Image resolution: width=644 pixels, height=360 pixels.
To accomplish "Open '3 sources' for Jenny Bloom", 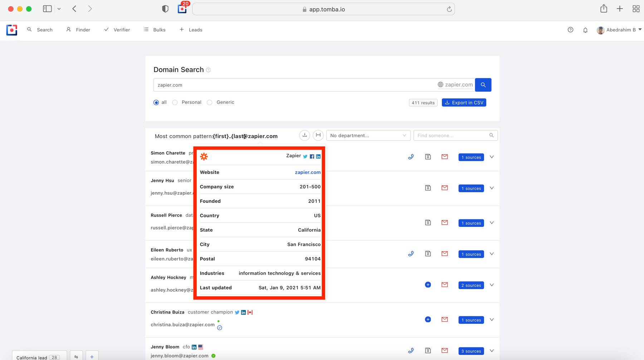I will pyautogui.click(x=471, y=351).
